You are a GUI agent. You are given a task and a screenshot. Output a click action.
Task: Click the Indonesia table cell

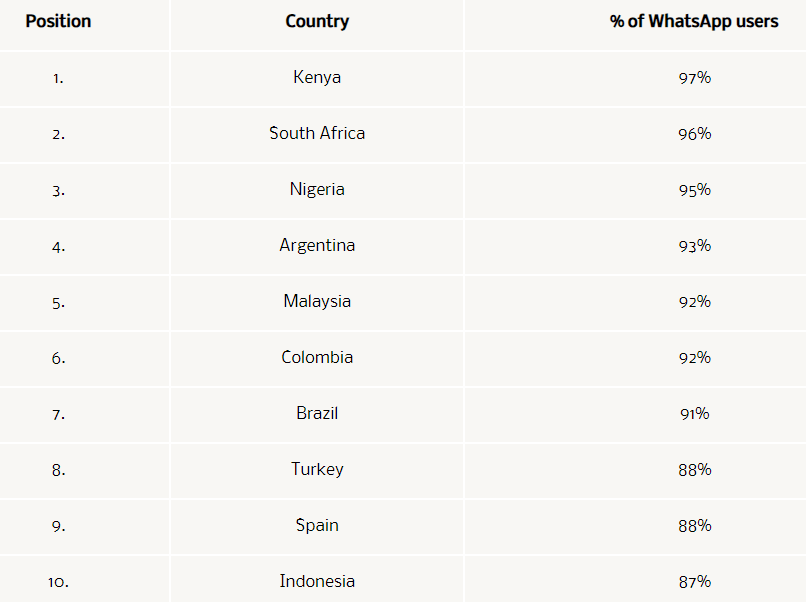pos(317,581)
